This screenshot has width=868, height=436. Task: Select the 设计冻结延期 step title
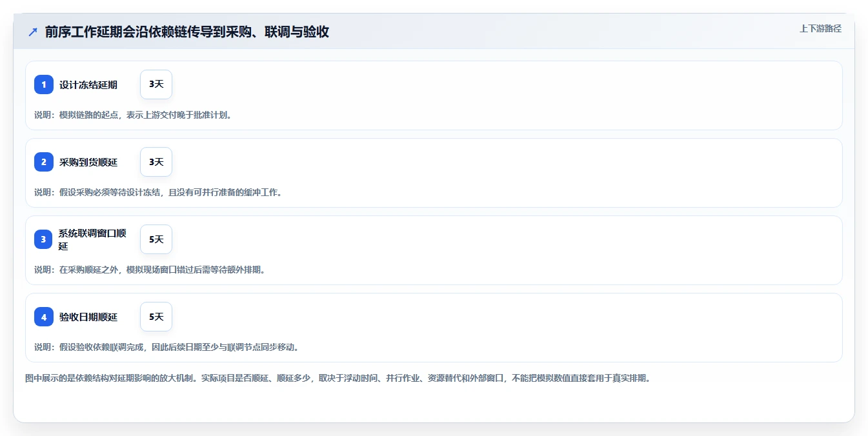(88, 84)
